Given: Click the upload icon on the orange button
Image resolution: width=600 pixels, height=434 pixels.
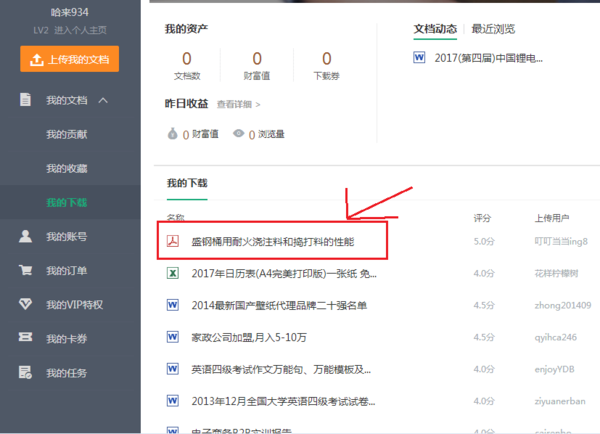Looking at the screenshot, I should point(36,60).
